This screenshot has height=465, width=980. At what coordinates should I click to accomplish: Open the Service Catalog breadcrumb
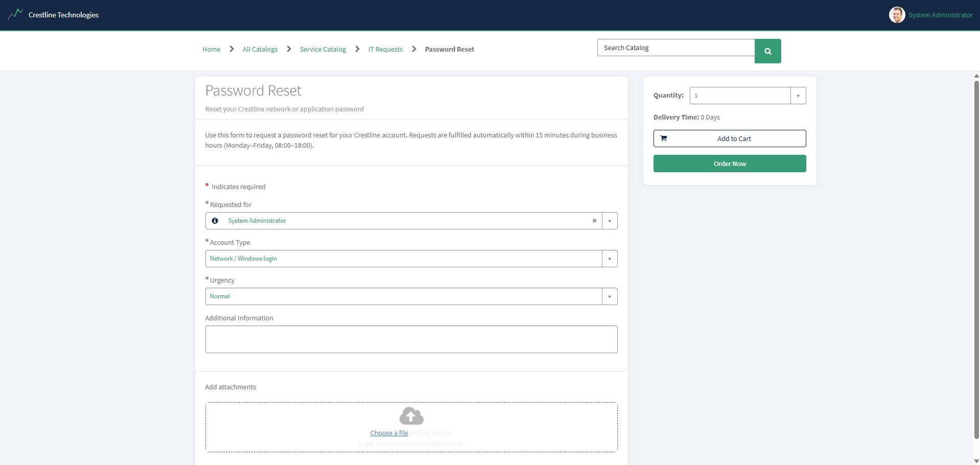point(323,49)
